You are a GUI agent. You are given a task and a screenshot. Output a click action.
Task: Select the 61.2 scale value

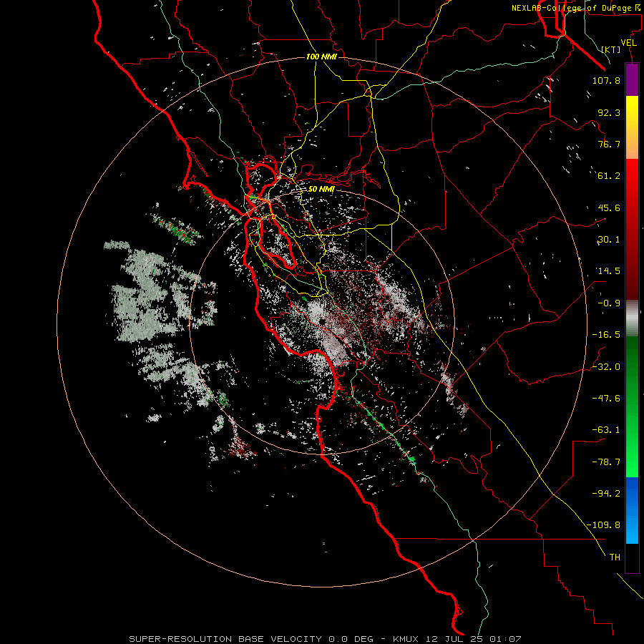coord(609,176)
